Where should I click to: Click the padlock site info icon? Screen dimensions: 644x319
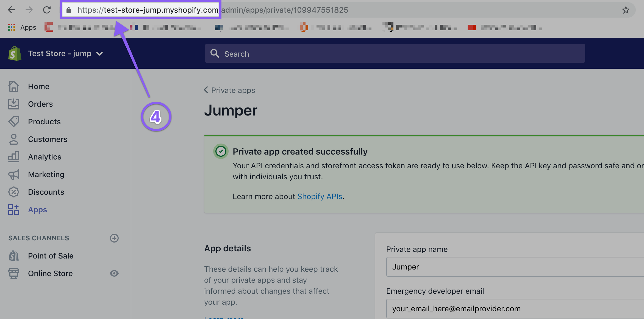coord(69,10)
